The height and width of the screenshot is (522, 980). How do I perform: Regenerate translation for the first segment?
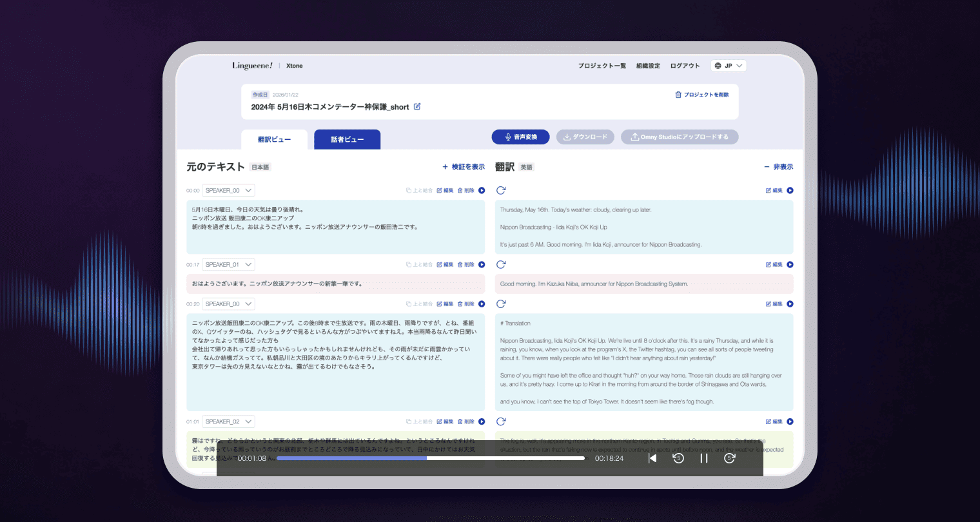pyautogui.click(x=501, y=190)
